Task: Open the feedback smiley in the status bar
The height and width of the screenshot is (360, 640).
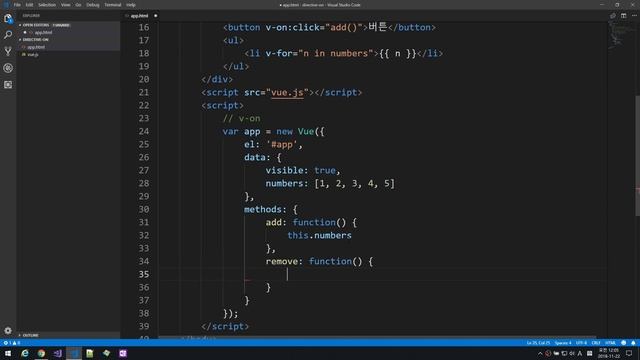Action: pyautogui.click(x=623, y=343)
